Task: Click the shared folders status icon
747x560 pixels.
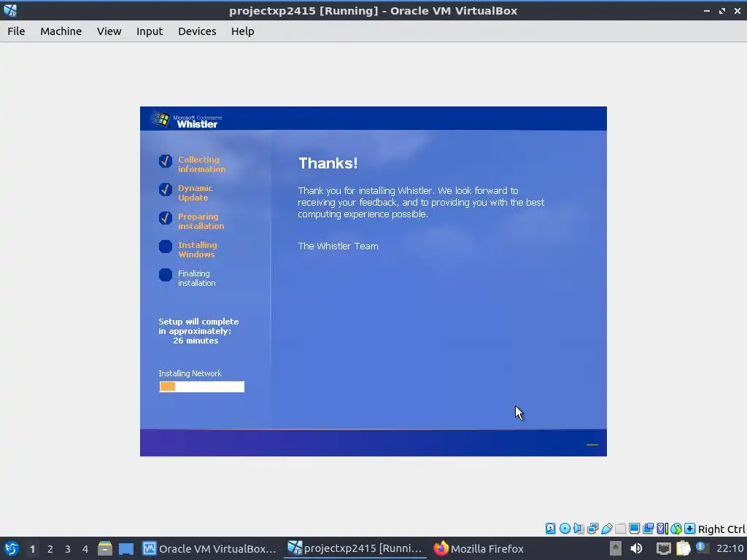Action: pos(620,528)
